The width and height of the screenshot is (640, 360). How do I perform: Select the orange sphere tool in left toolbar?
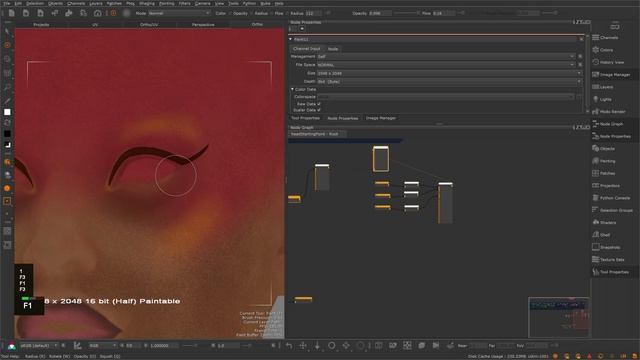7,188
